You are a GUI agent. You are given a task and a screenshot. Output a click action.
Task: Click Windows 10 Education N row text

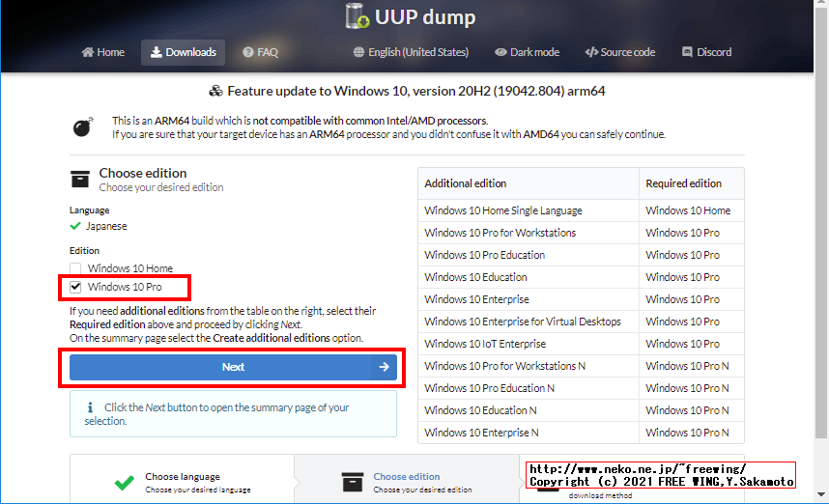pos(480,410)
